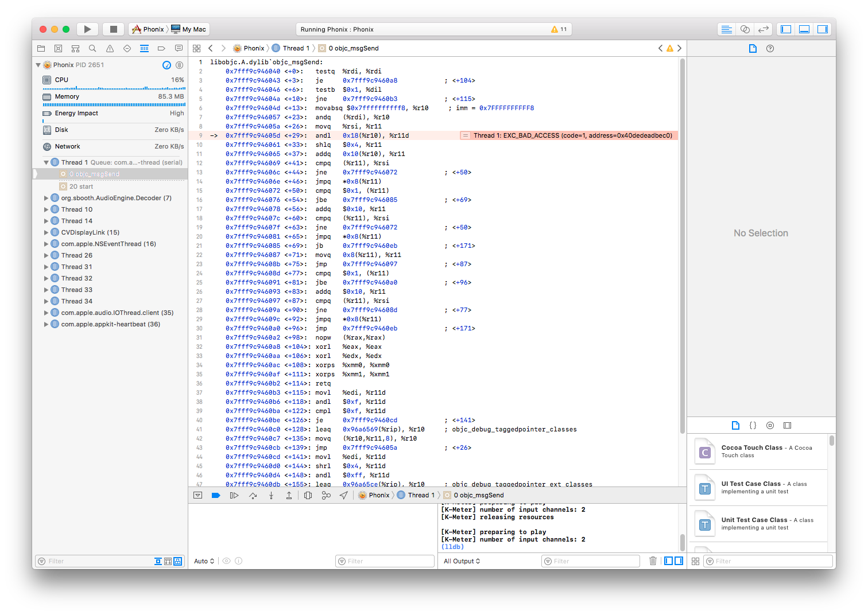Click the Continue program execution icon

click(234, 495)
